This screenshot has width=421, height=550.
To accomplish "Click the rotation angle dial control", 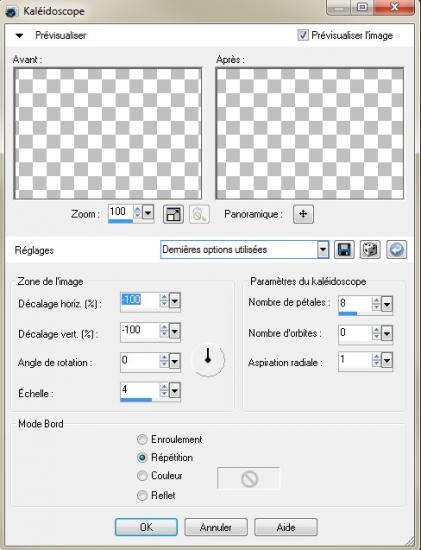I will point(208,359).
